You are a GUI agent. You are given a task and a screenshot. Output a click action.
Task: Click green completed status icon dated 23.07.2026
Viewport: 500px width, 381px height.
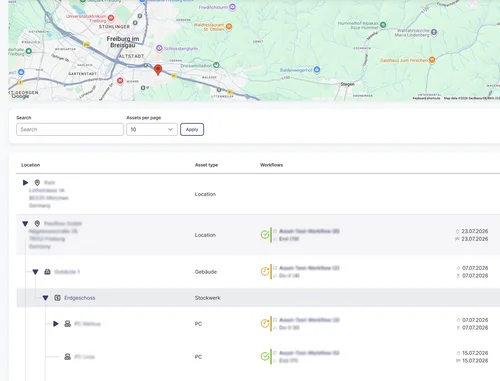pyautogui.click(x=265, y=235)
